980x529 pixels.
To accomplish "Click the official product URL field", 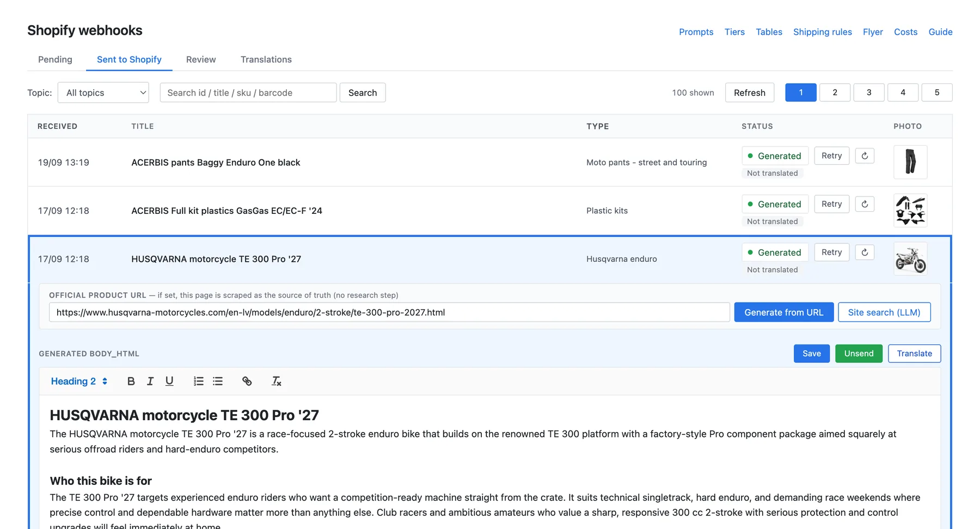I will pyautogui.click(x=389, y=312).
